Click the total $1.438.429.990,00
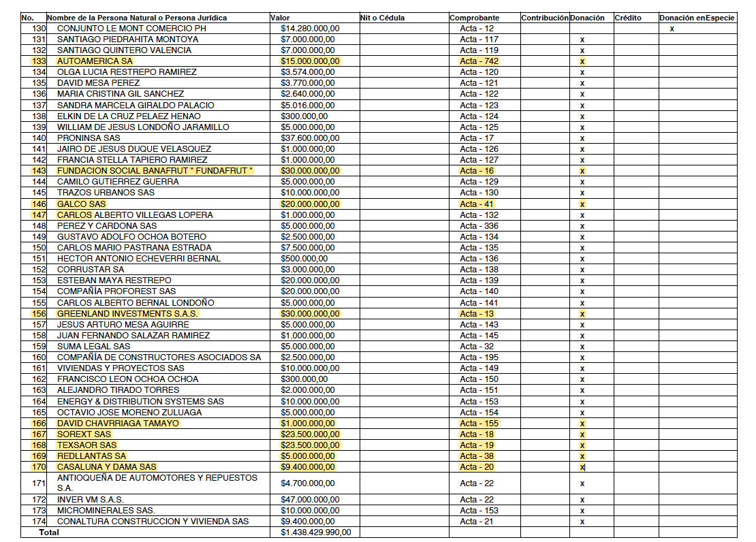Image resolution: width=756 pixels, height=542 pixels. (316, 532)
